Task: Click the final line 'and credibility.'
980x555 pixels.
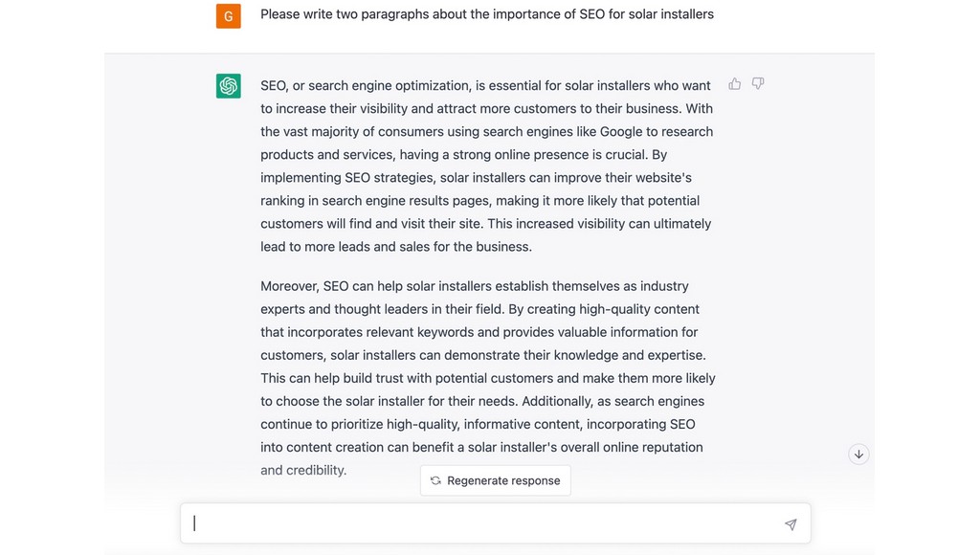Action: pyautogui.click(x=303, y=470)
